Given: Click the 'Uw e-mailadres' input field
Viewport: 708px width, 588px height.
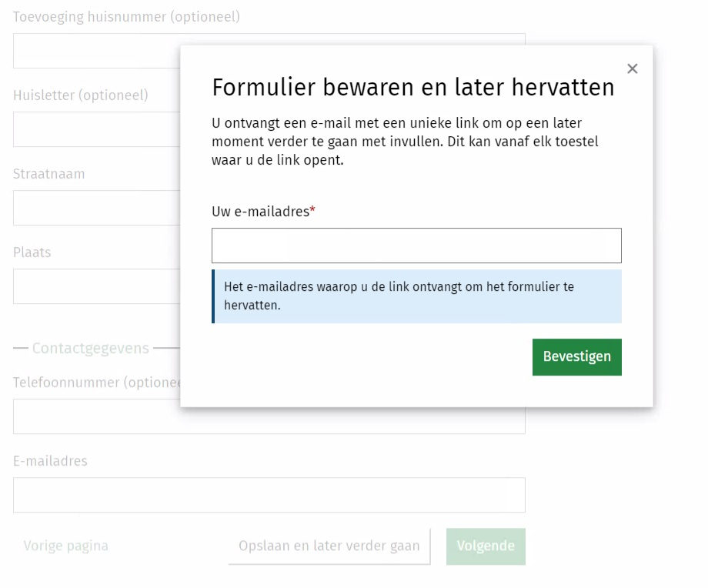Looking at the screenshot, I should pyautogui.click(x=416, y=245).
